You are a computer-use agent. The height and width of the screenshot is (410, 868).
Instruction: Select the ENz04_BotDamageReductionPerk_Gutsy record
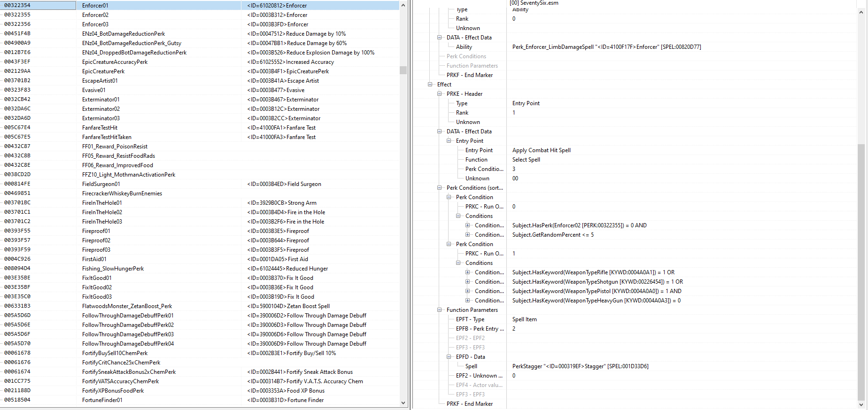pyautogui.click(x=200, y=43)
